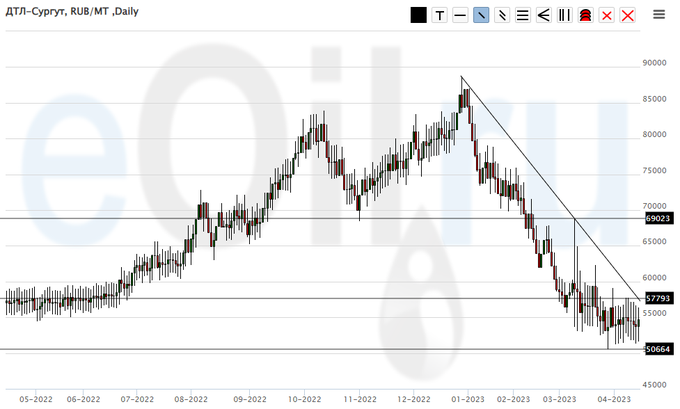Click the 05-2022 date axis label
The width and height of the screenshot is (680, 409).
coord(37,397)
